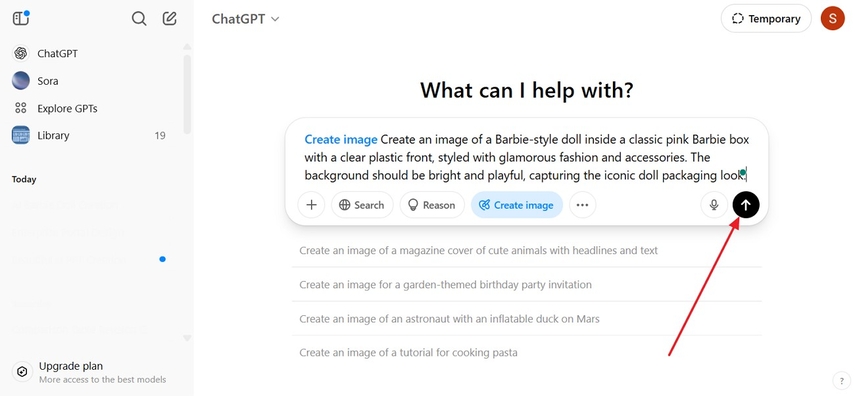
Task: Click the ChatGPT logo icon in sidebar
Action: coord(21,53)
